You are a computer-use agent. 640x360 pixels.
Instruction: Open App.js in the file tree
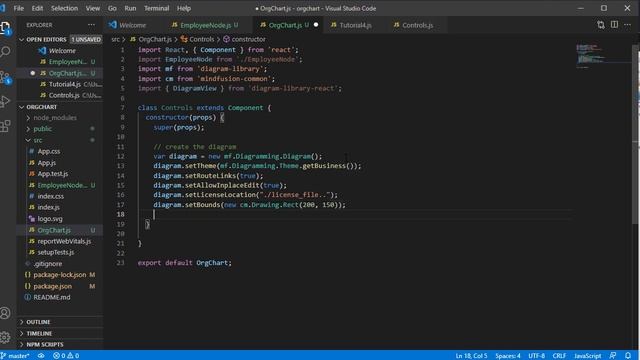coord(47,162)
